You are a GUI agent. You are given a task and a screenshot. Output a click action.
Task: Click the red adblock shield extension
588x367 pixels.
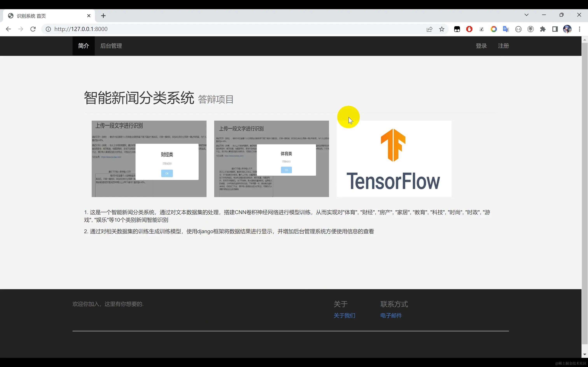click(x=469, y=29)
